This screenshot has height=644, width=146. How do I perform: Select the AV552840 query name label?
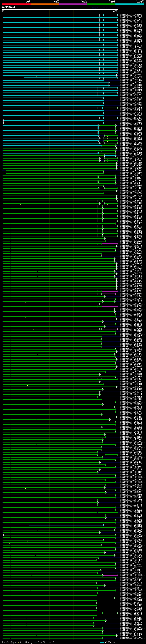tap(8, 8)
